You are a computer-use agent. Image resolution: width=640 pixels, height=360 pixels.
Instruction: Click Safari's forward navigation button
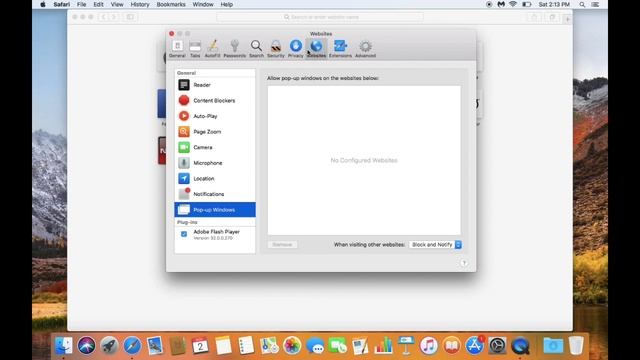(x=114, y=17)
